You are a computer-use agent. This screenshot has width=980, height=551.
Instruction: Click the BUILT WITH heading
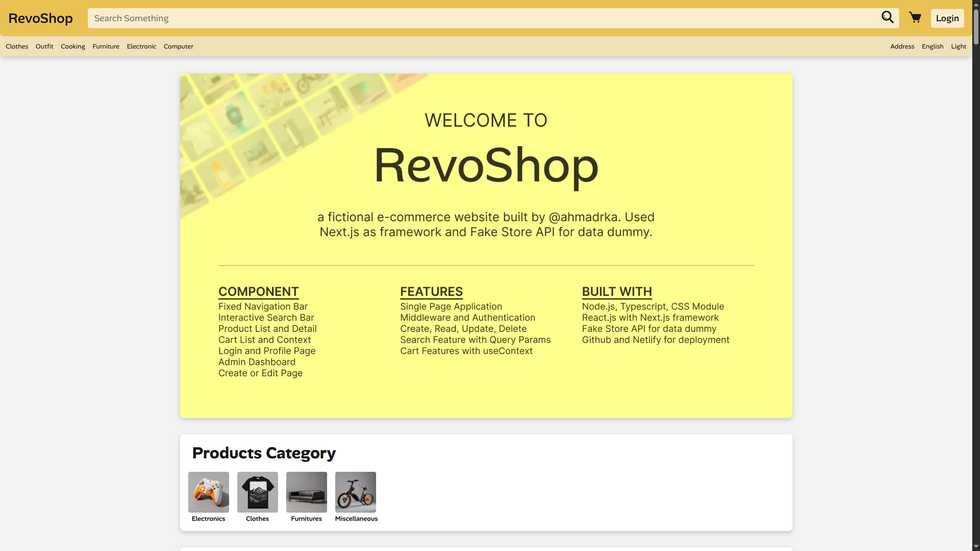[x=617, y=291]
